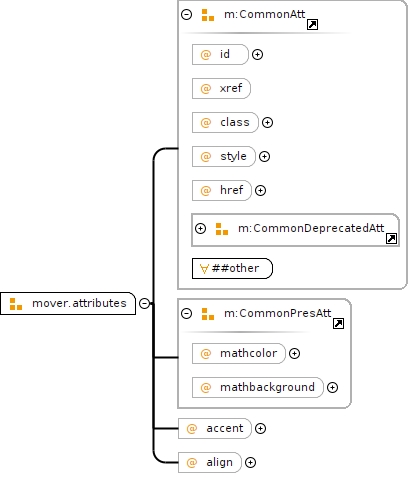Click the ##other wildcard symbol icon
Image resolution: width=409 pixels, height=478 pixels.
(204, 268)
